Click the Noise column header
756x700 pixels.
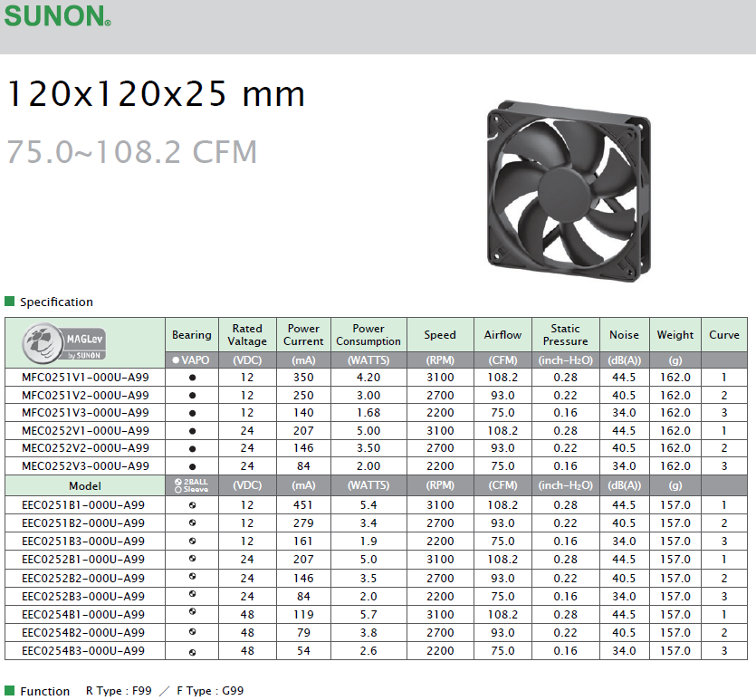pos(625,334)
